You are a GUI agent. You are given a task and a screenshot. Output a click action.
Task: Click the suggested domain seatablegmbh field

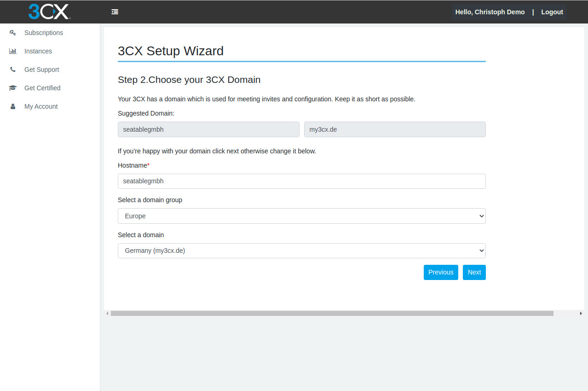208,129
